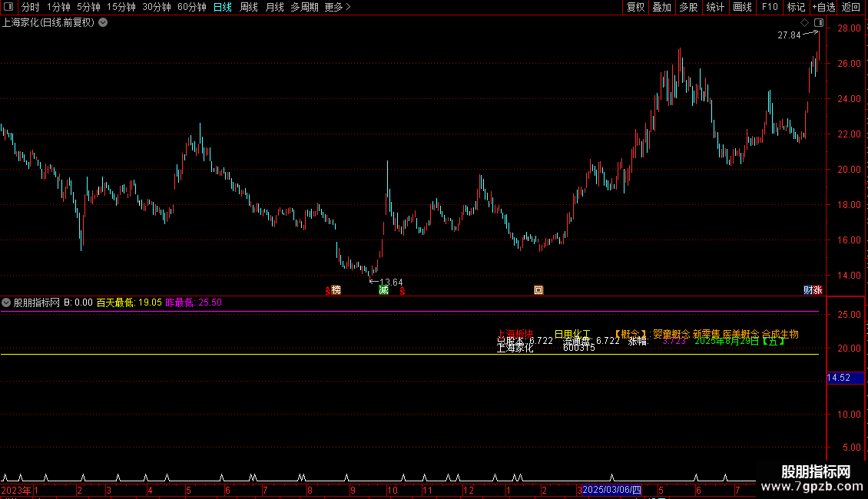This screenshot has width=868, height=499.
Task: Expand the 更多 periods menu
Action: [x=337, y=7]
